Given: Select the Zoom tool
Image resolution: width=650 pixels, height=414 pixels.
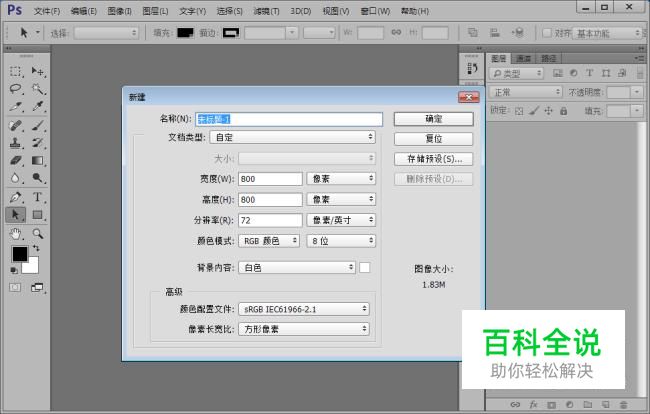Looking at the screenshot, I should 38,234.
